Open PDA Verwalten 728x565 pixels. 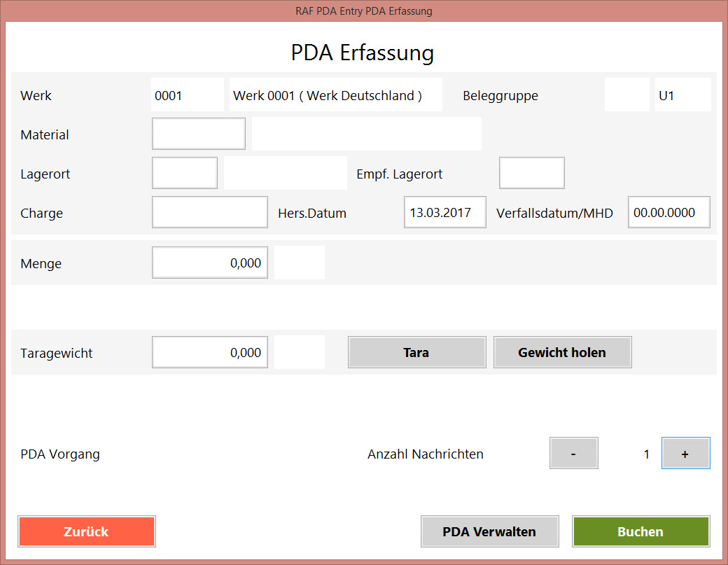pos(489,531)
